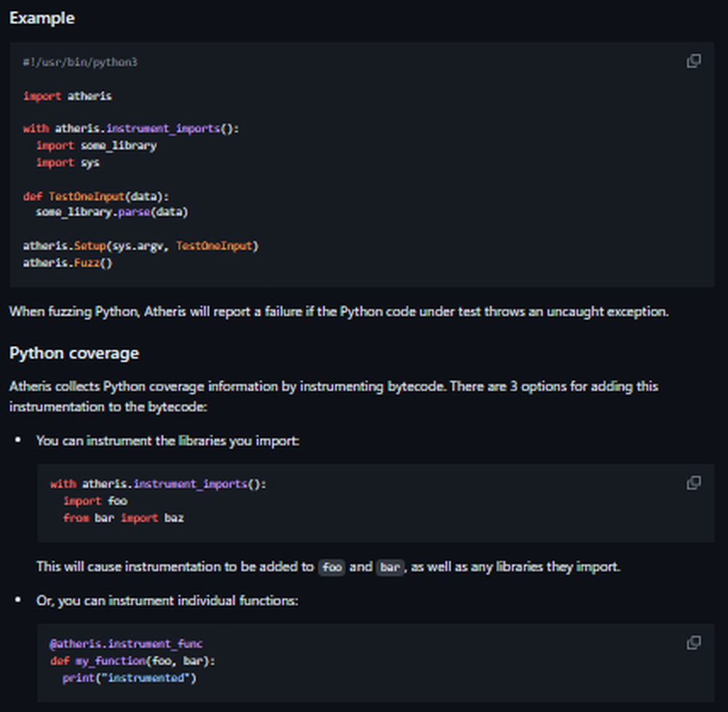Copy the full atheris example code block
The height and width of the screenshot is (712, 728).
694,61
